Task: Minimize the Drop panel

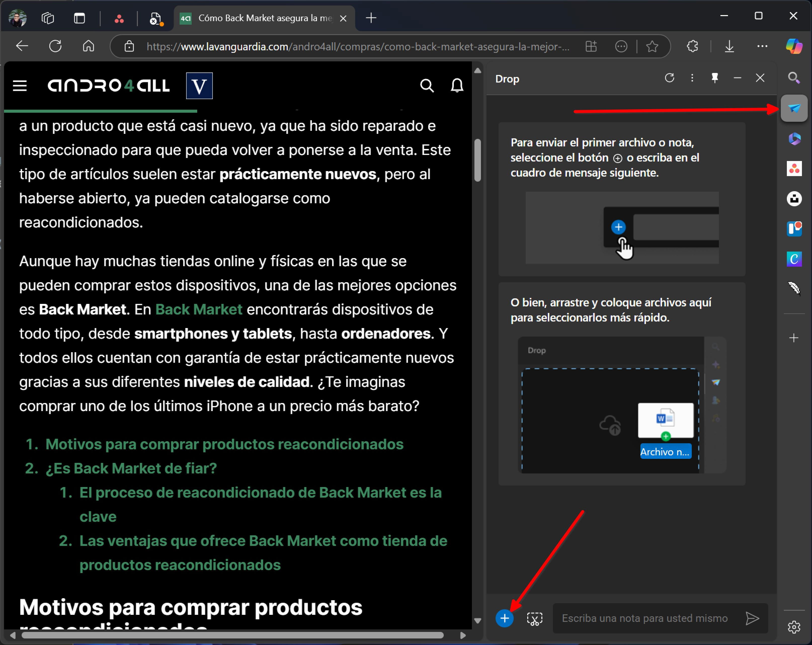Action: coord(738,78)
